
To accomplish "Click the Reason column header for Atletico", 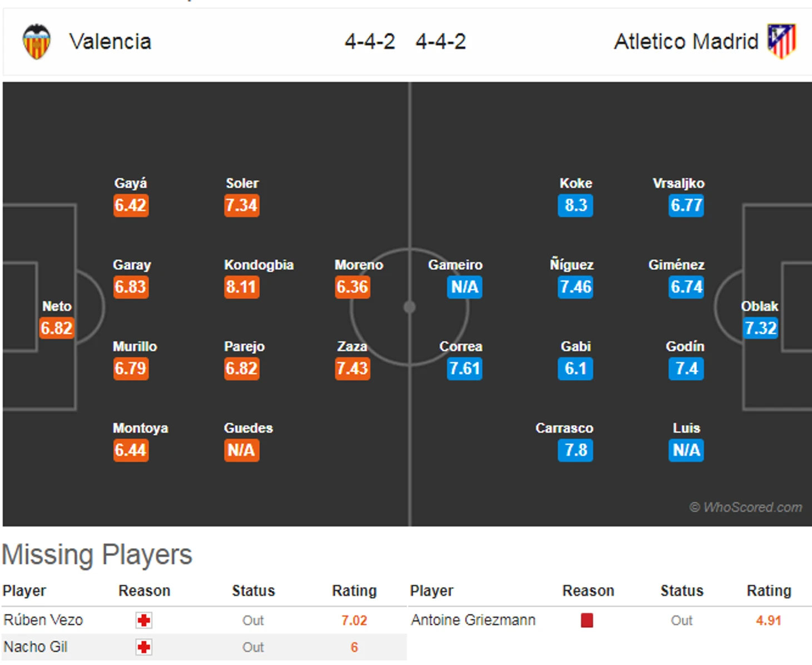I will pyautogui.click(x=588, y=590).
